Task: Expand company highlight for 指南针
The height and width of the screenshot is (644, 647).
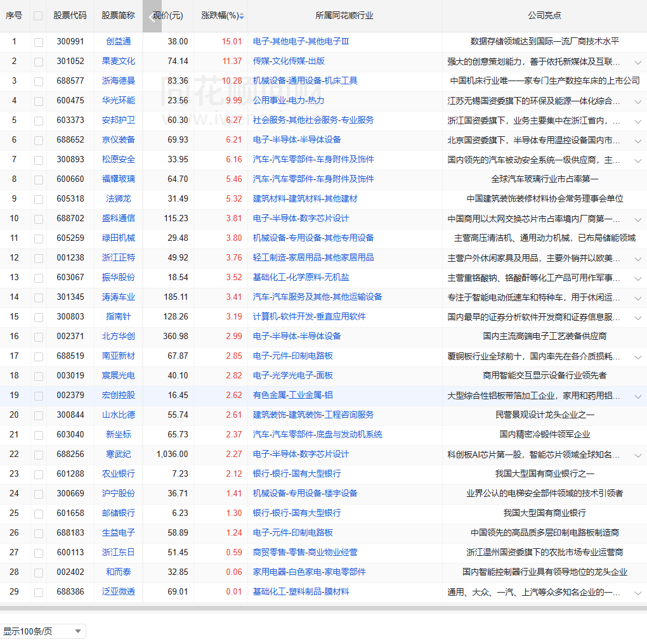Action: tap(637, 318)
